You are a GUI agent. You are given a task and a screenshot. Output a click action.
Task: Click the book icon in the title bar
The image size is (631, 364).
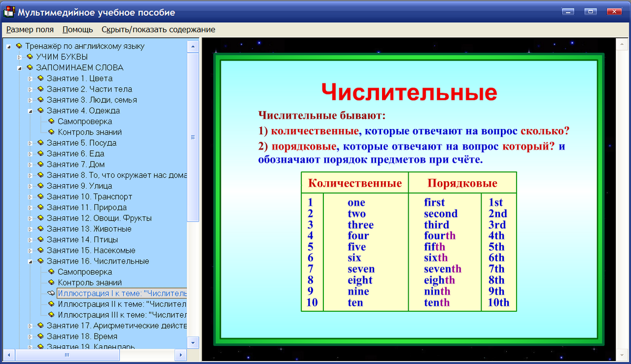(x=8, y=12)
